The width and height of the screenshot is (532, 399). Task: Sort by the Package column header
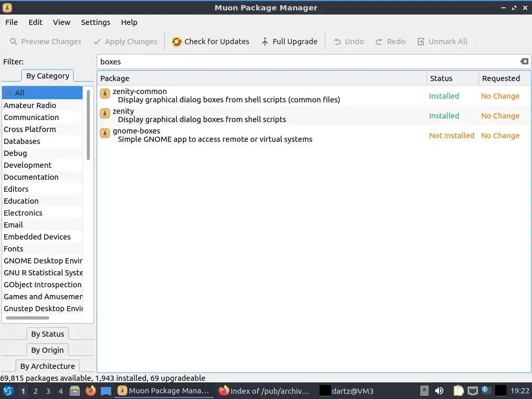click(262, 78)
